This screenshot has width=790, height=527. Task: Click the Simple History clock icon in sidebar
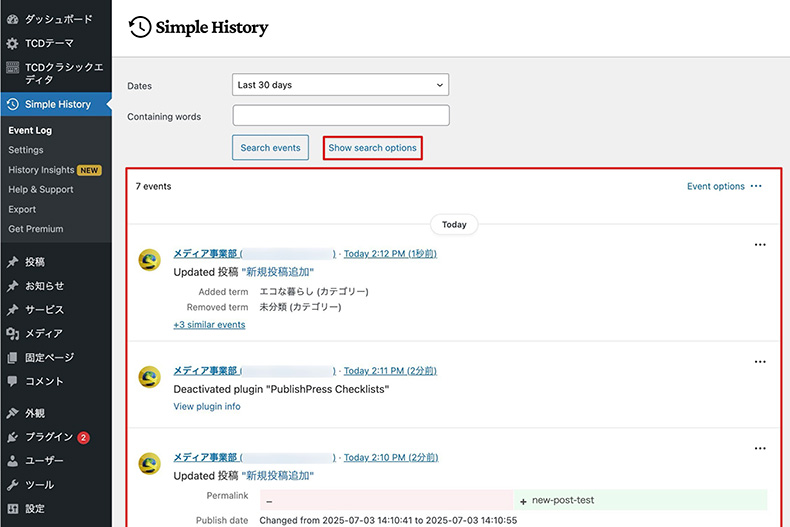[13, 104]
